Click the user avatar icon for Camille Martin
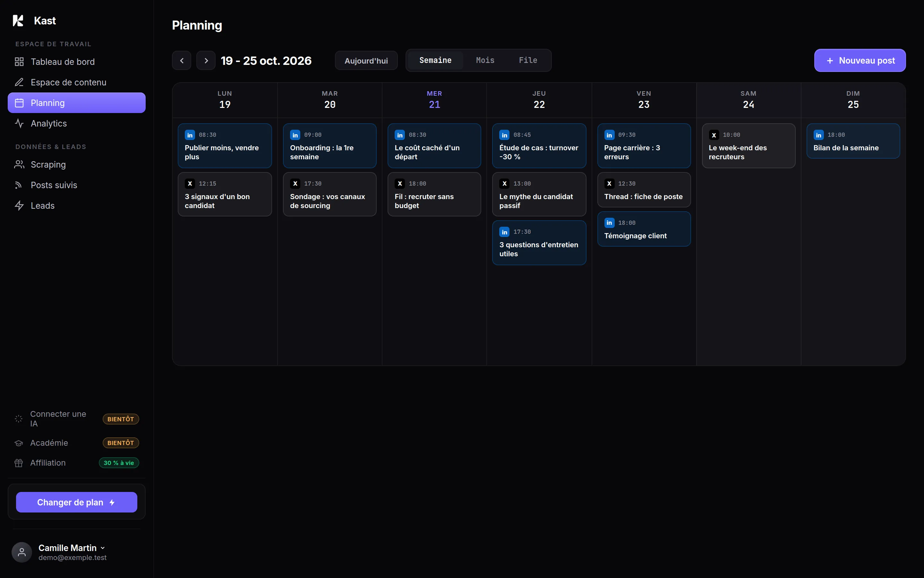The height and width of the screenshot is (578, 924). (22, 552)
